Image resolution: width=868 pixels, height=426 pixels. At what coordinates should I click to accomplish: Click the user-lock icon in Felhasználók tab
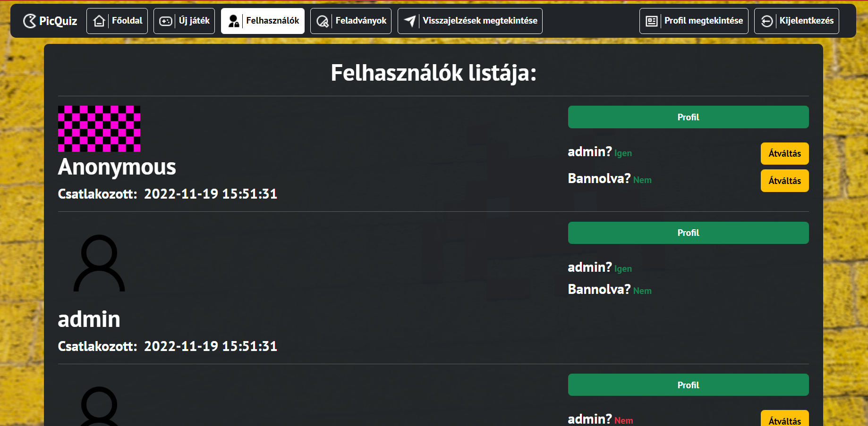[x=233, y=21]
